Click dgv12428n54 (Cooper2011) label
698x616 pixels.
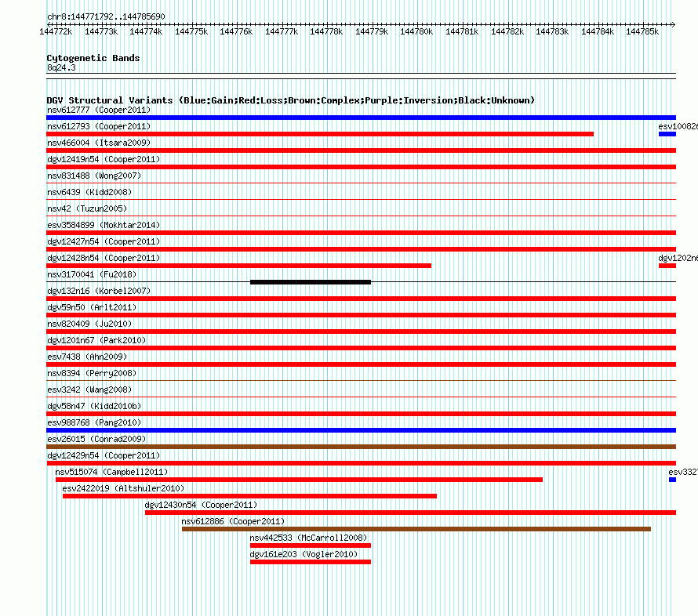[x=104, y=258]
